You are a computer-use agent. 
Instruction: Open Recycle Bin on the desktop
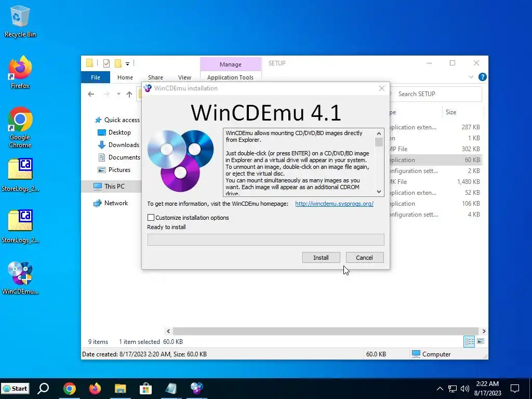coord(20,22)
